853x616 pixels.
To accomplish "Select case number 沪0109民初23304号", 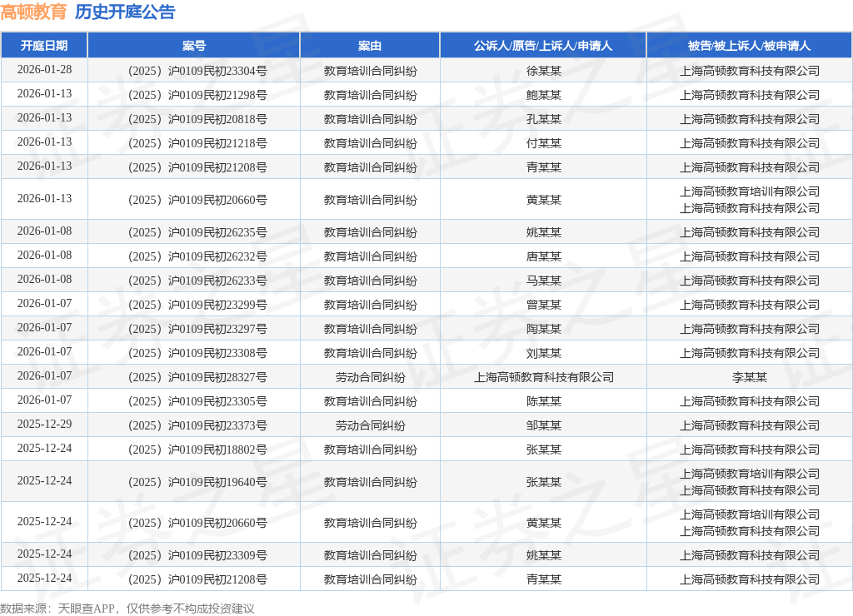I will [197, 71].
